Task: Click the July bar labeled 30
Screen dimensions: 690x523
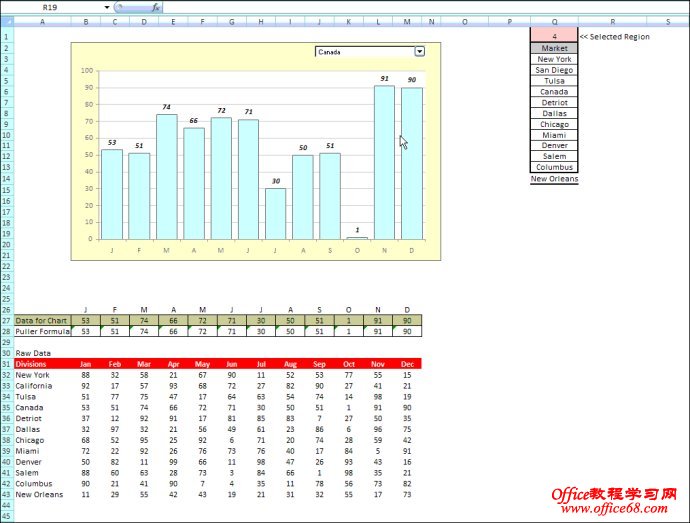Action: 275,214
